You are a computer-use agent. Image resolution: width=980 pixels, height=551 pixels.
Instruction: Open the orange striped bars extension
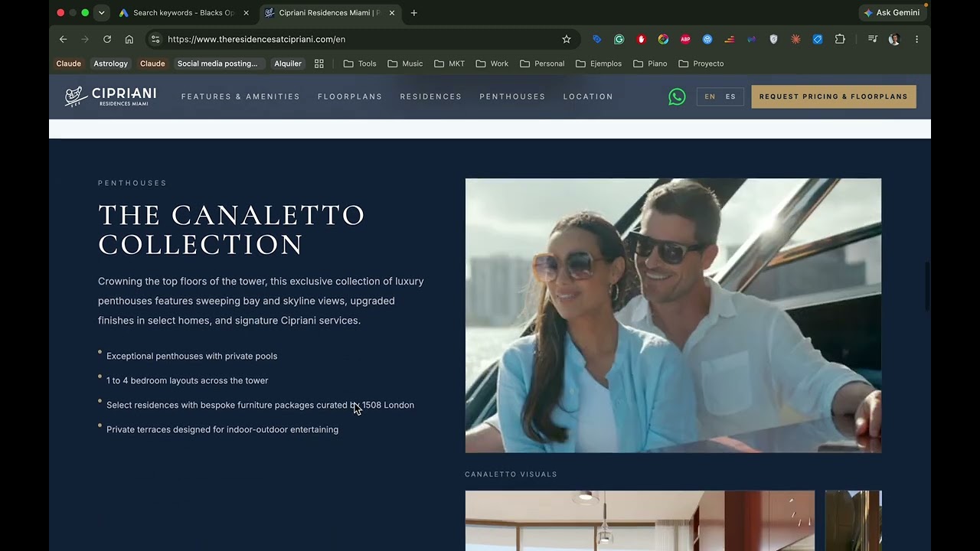click(x=730, y=39)
